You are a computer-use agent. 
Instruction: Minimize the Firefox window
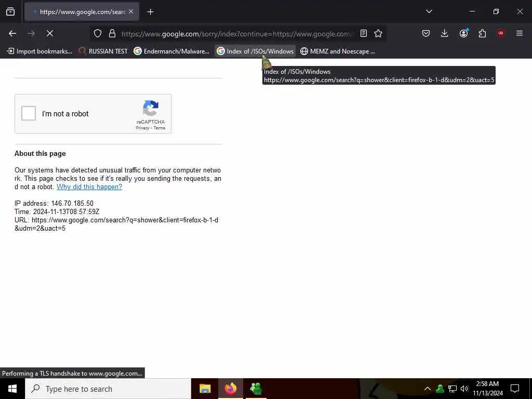pyautogui.click(x=472, y=11)
